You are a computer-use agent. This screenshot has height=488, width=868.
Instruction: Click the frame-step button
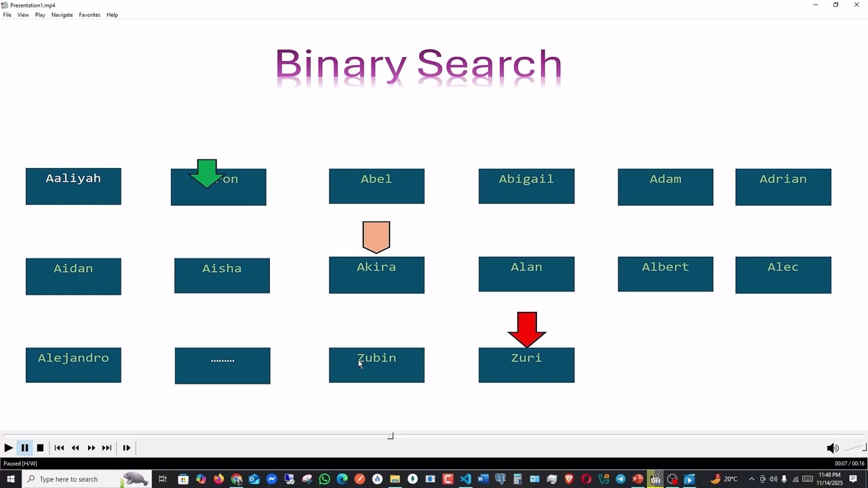tap(126, 448)
